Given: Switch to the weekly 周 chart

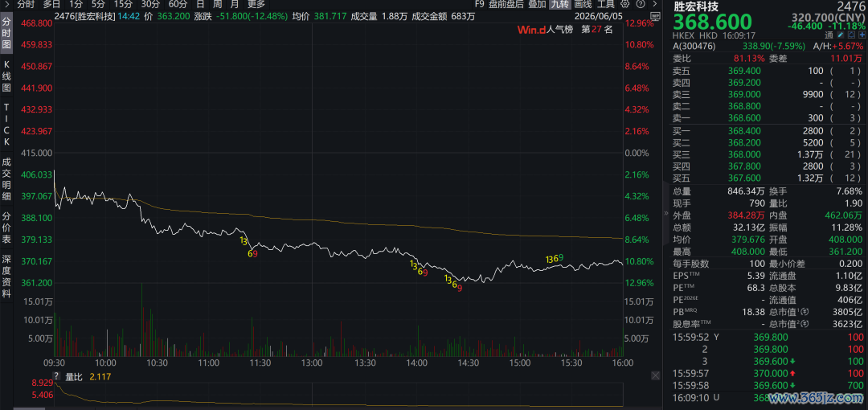Looking at the screenshot, I should pyautogui.click(x=218, y=4).
